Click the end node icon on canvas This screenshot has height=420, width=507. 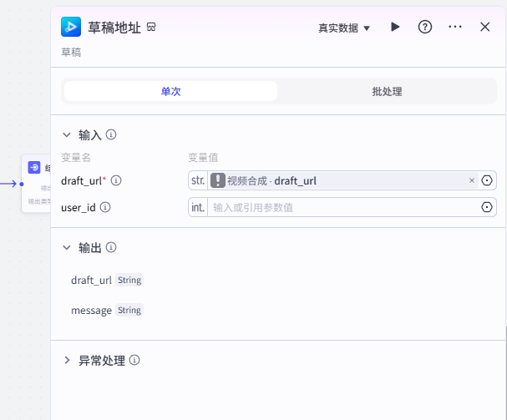[34, 168]
